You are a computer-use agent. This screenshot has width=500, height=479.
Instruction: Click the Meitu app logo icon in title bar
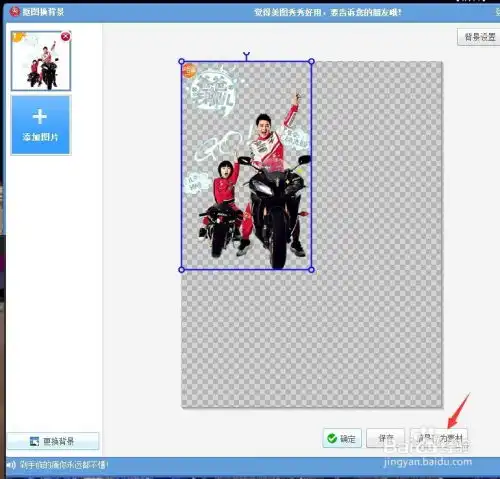[x=15, y=12]
